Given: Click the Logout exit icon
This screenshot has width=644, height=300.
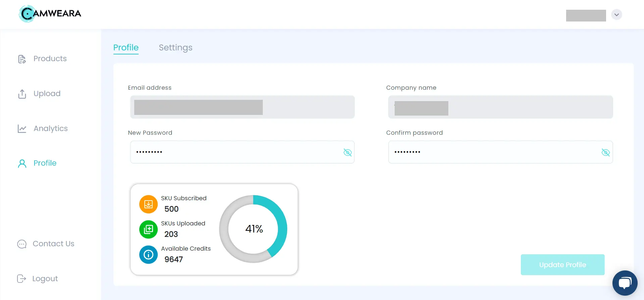Looking at the screenshot, I should point(21,278).
